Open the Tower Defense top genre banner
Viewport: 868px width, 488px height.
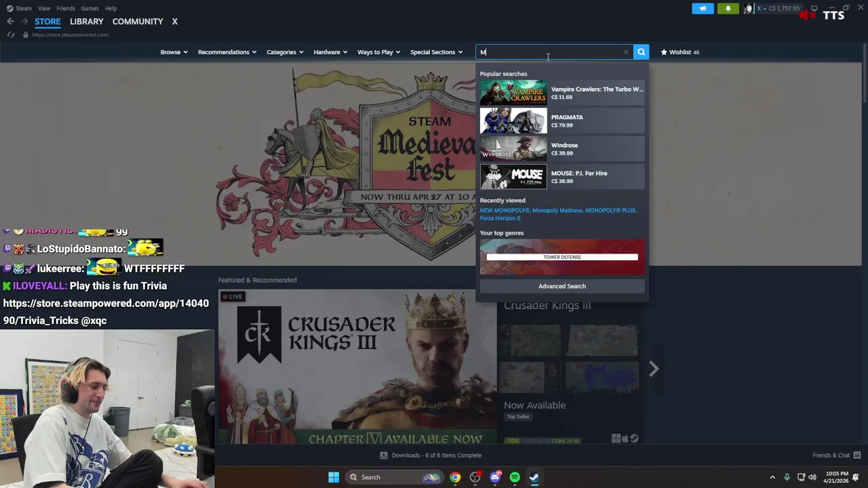click(x=562, y=257)
